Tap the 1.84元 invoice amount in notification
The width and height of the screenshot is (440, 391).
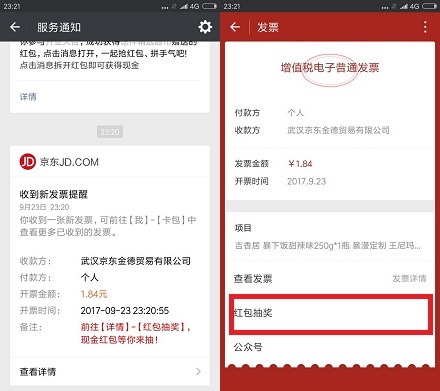(x=94, y=294)
